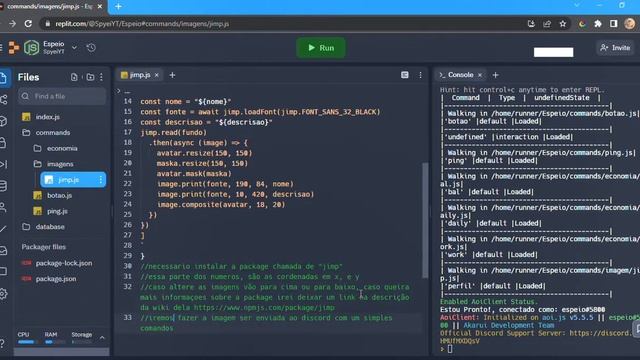
Task: Expand the economia folder
Action: tap(62, 148)
